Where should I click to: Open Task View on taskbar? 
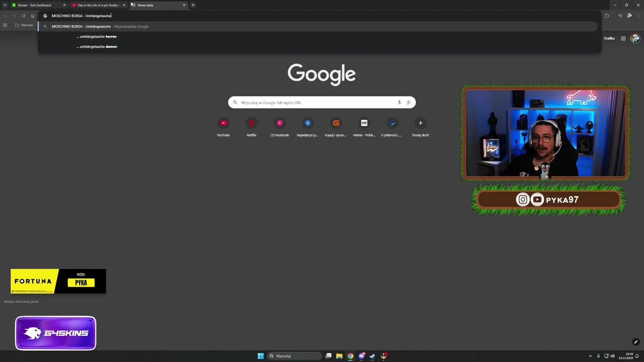[329, 356]
